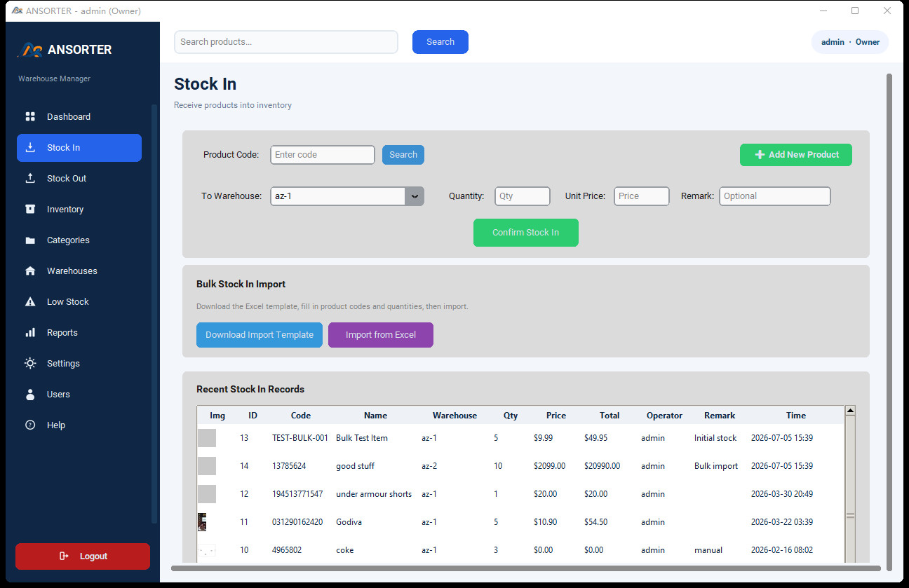Click the coke product thumbnail
Viewport: 909px width, 588px height.
point(207,550)
